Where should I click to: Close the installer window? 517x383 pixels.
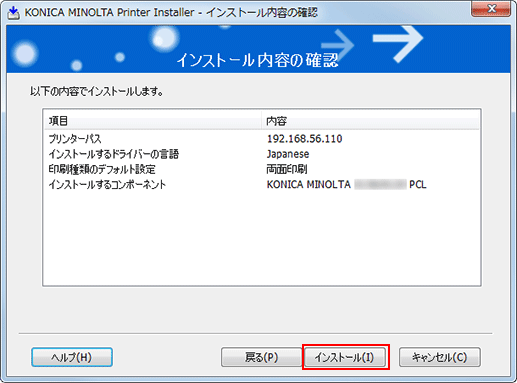(491, 9)
